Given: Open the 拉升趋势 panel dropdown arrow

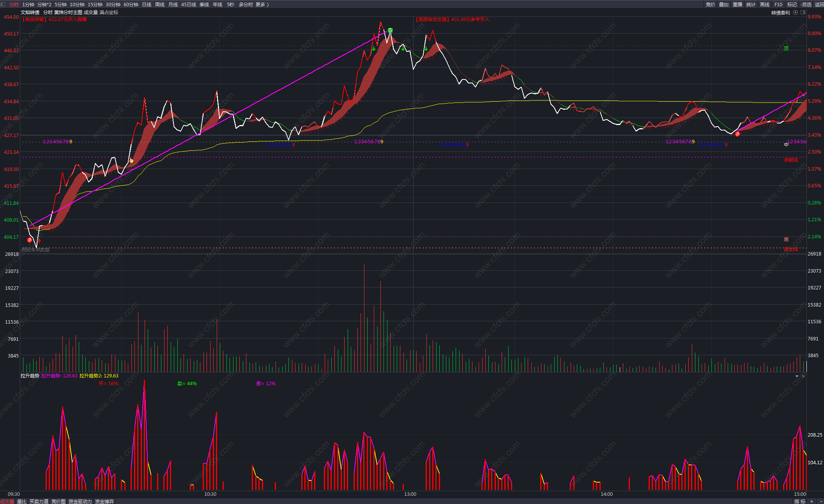Looking at the screenshot, I should (797, 376).
